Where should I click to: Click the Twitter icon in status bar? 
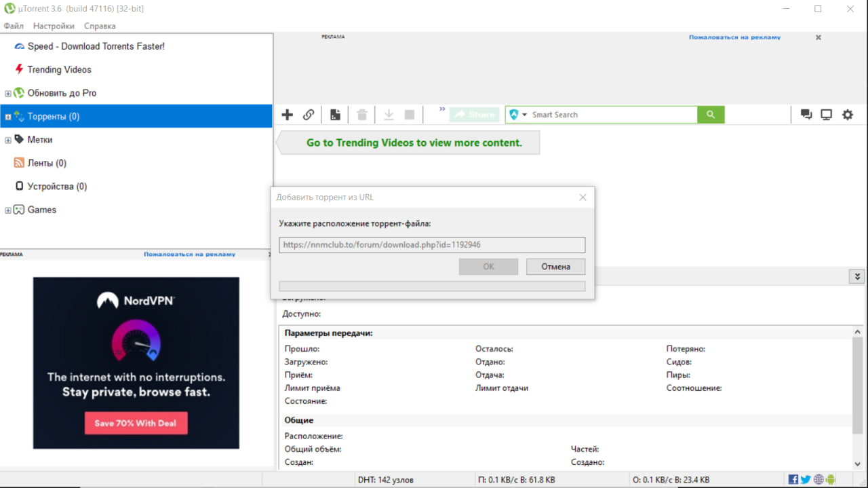tap(806, 480)
